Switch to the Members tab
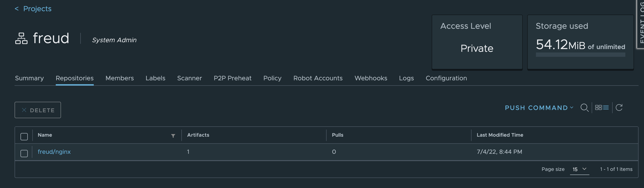This screenshot has width=644, height=188. coord(119,78)
